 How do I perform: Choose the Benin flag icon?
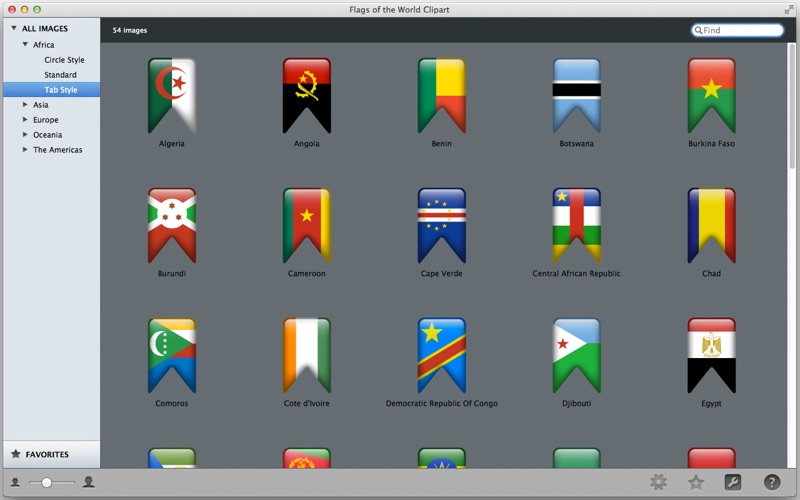[441, 96]
